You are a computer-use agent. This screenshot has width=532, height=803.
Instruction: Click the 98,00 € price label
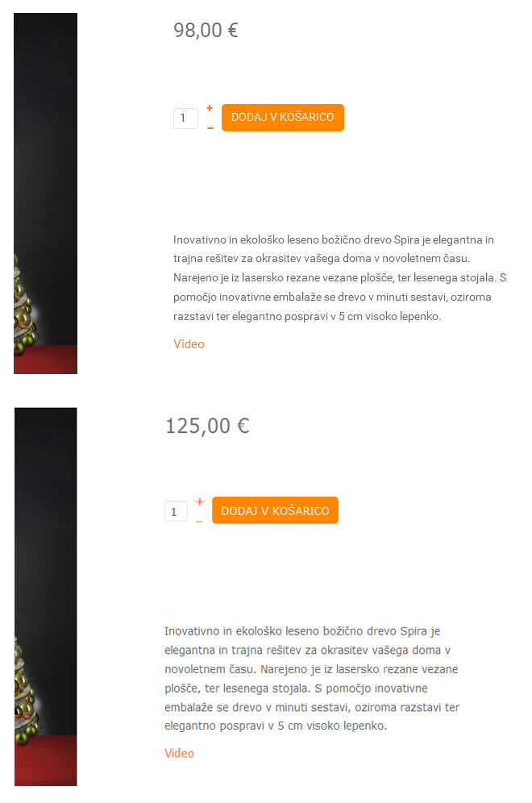tap(206, 30)
